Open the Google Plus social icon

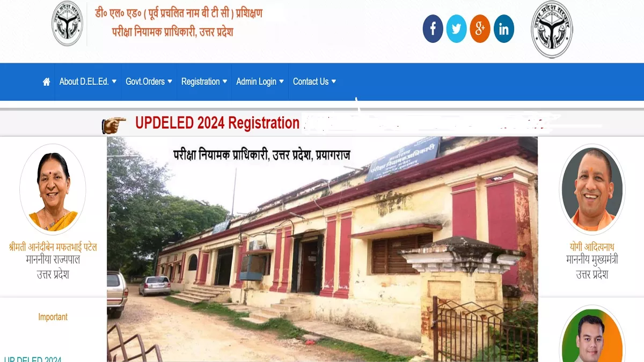pos(480,28)
